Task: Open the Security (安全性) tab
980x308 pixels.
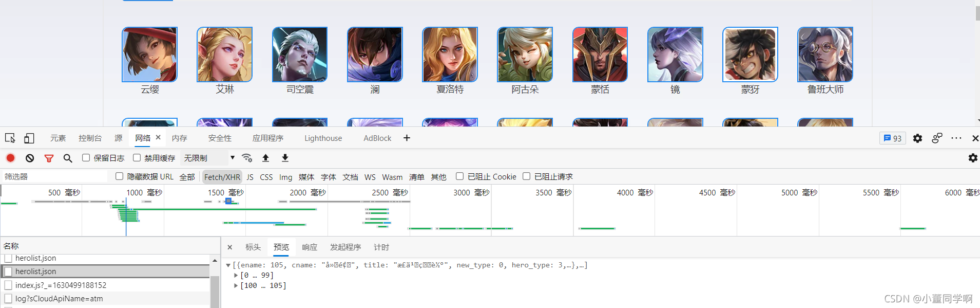Action: point(220,138)
